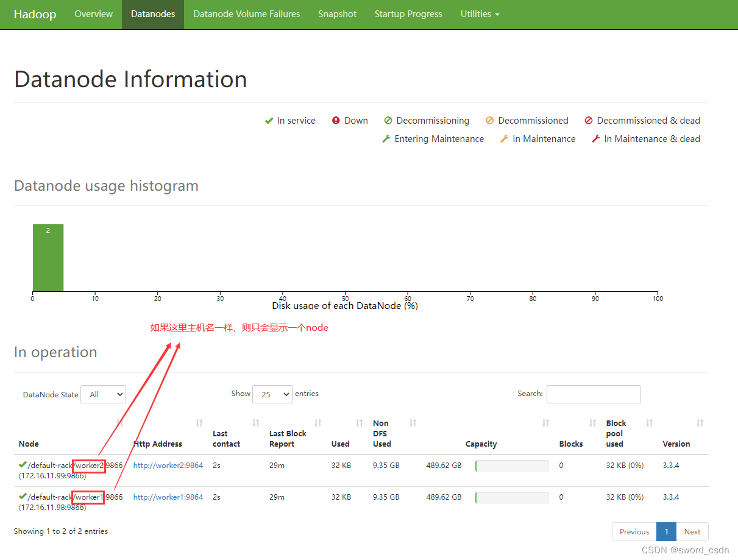This screenshot has width=738, height=560.
Task: Click the Down status legend icon
Action: tap(336, 121)
